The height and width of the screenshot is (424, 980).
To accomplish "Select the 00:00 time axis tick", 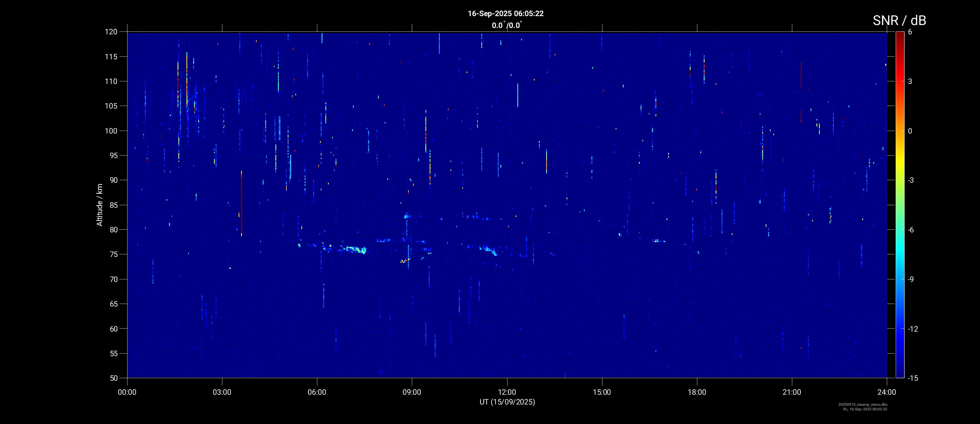I will pyautogui.click(x=127, y=392).
